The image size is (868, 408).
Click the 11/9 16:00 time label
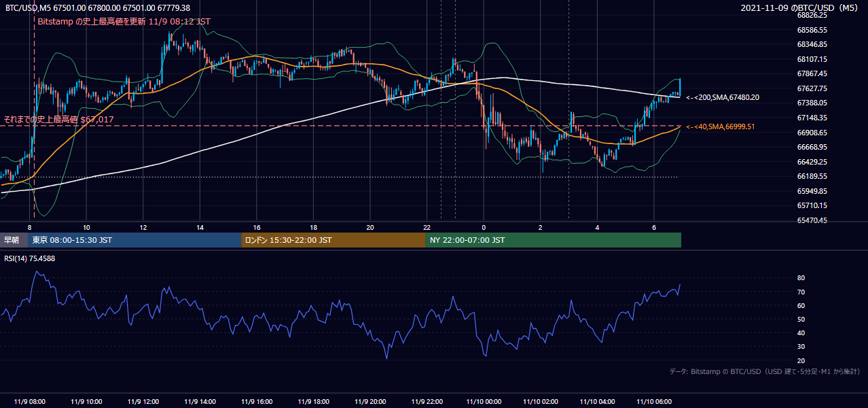click(x=257, y=401)
